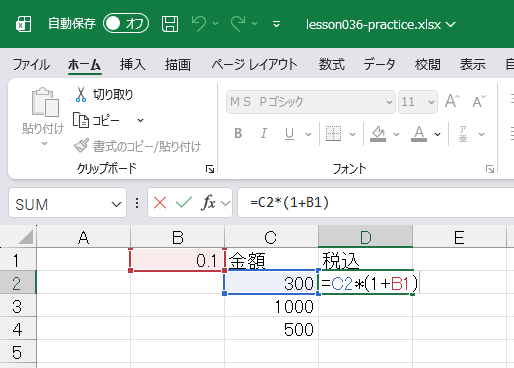This screenshot has width=514, height=368.
Task: Open the 数式 tab
Action: pyautogui.click(x=331, y=64)
